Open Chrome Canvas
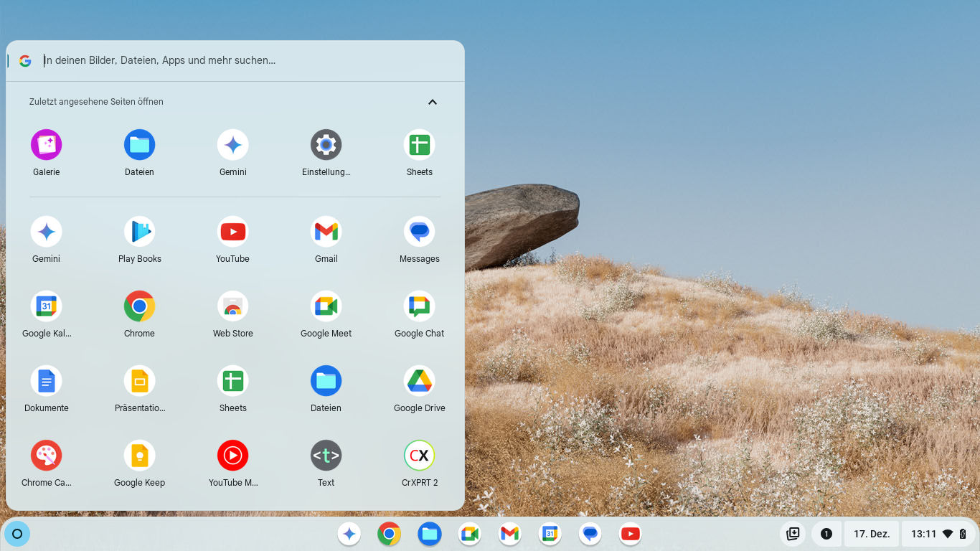 point(46,456)
